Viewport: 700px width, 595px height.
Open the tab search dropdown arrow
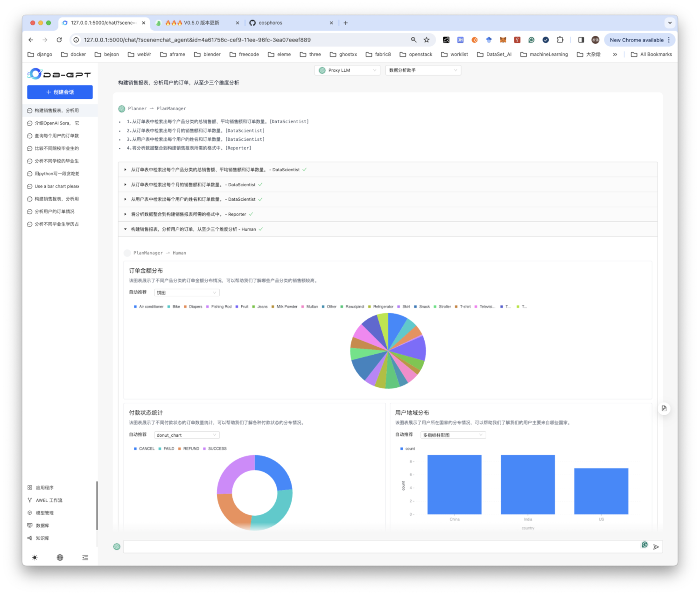(x=670, y=22)
